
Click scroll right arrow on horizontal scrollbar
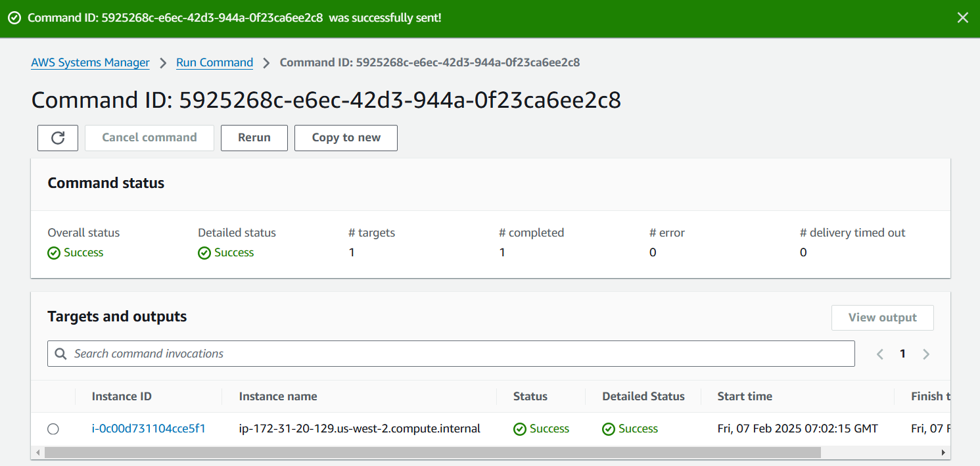point(943,453)
